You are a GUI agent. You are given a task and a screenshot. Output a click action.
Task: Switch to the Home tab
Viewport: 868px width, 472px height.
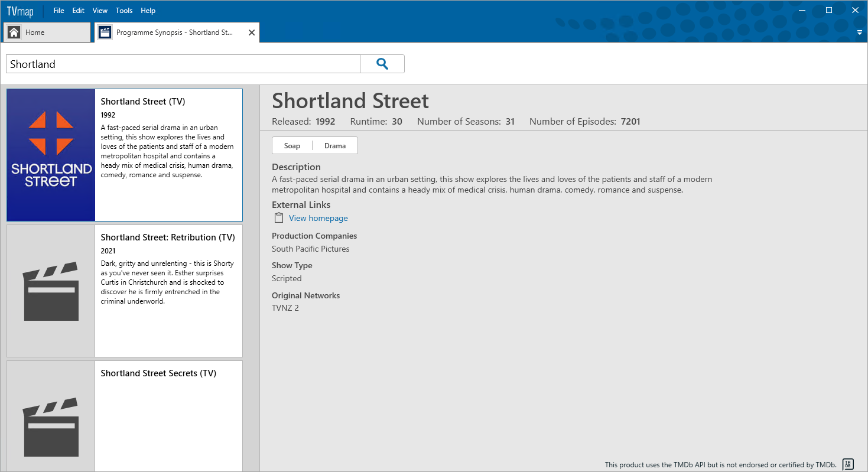coord(47,32)
